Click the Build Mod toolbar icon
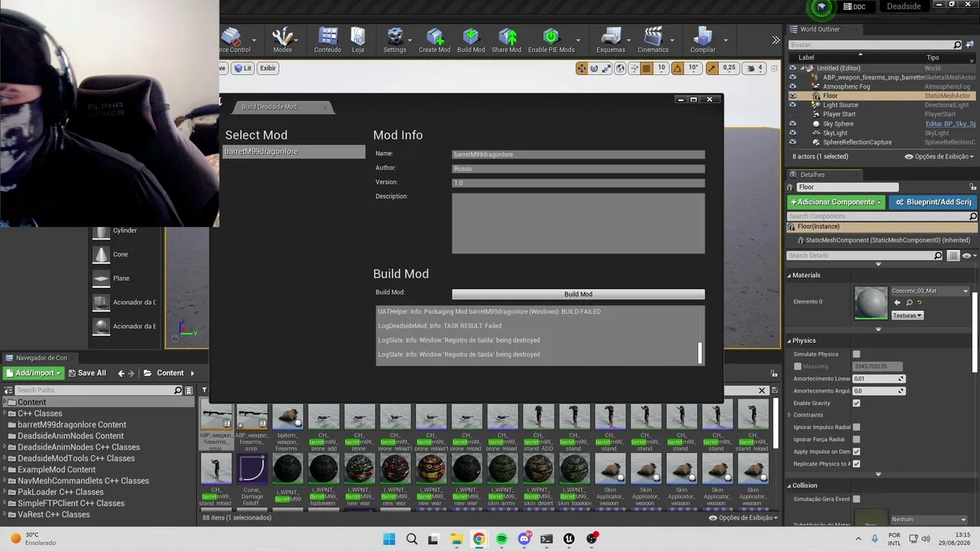Screen dimensions: 980x551 (471, 40)
